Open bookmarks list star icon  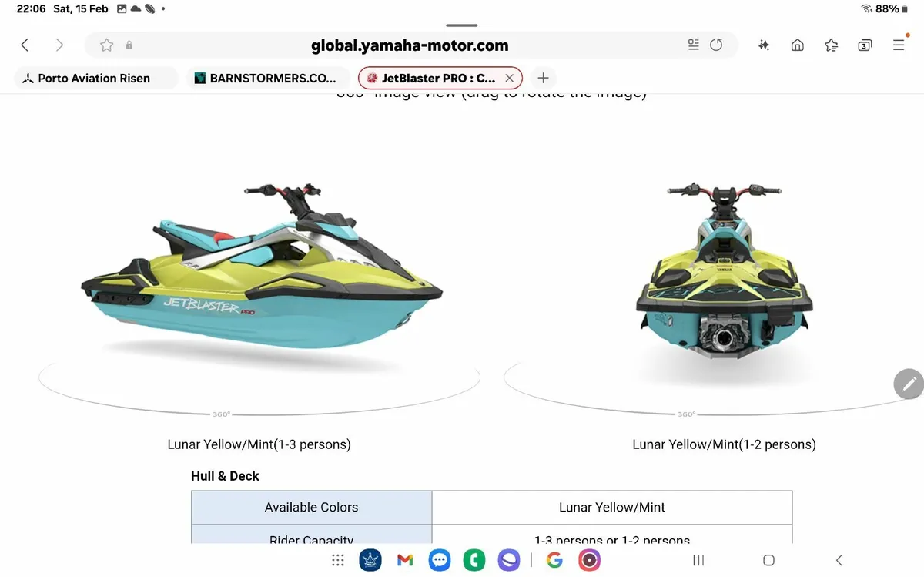click(x=831, y=45)
